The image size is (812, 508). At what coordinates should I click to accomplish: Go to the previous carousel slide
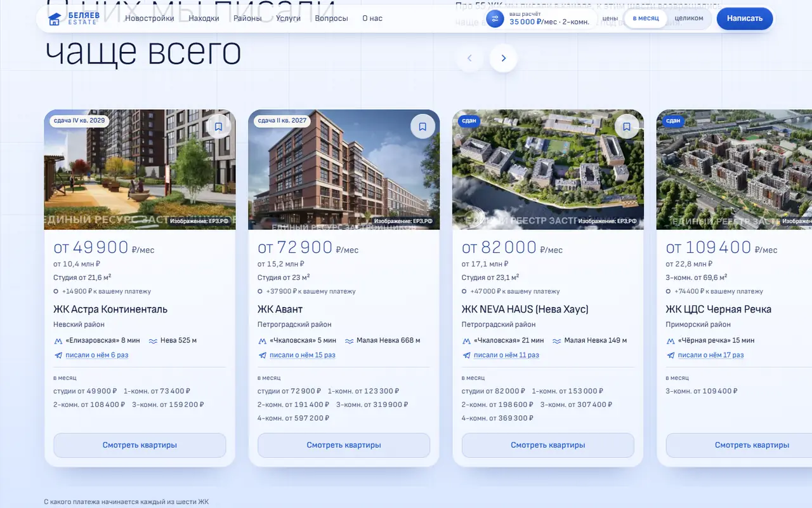pyautogui.click(x=469, y=58)
